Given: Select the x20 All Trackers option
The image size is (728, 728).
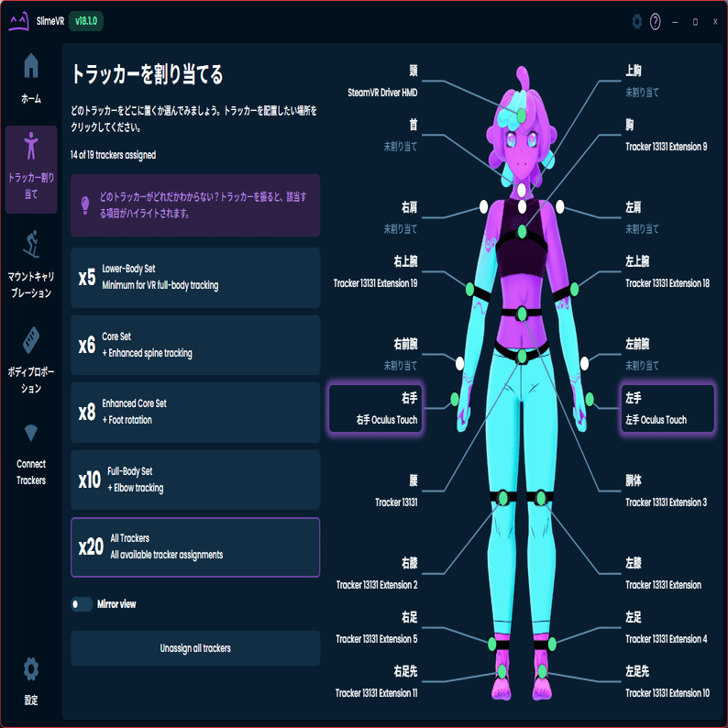Looking at the screenshot, I should tap(195, 547).
